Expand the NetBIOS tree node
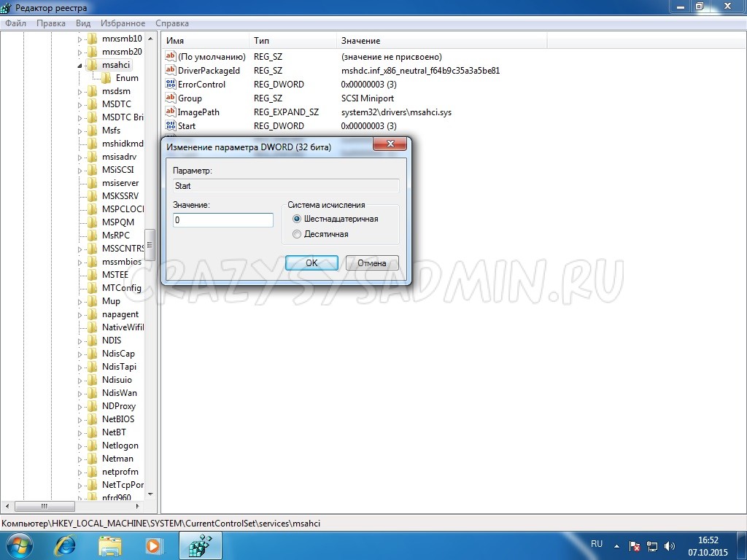Image resolution: width=747 pixels, height=560 pixels. (x=80, y=419)
